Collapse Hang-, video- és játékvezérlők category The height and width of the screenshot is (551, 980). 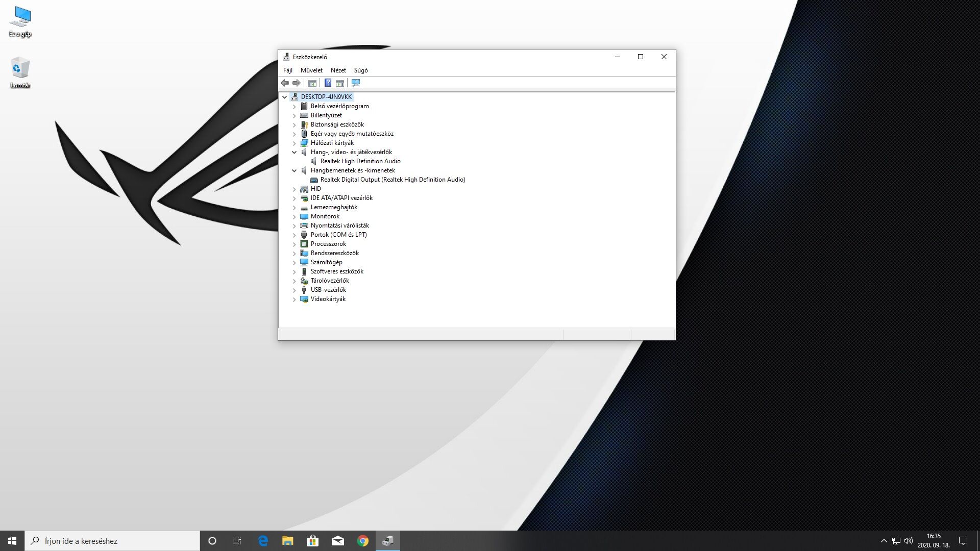pos(295,152)
